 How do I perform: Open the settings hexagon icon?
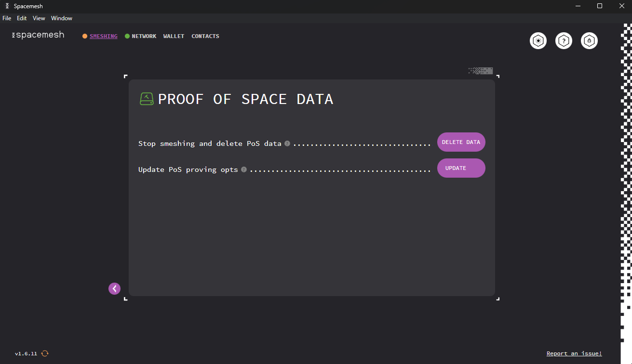[x=538, y=41]
